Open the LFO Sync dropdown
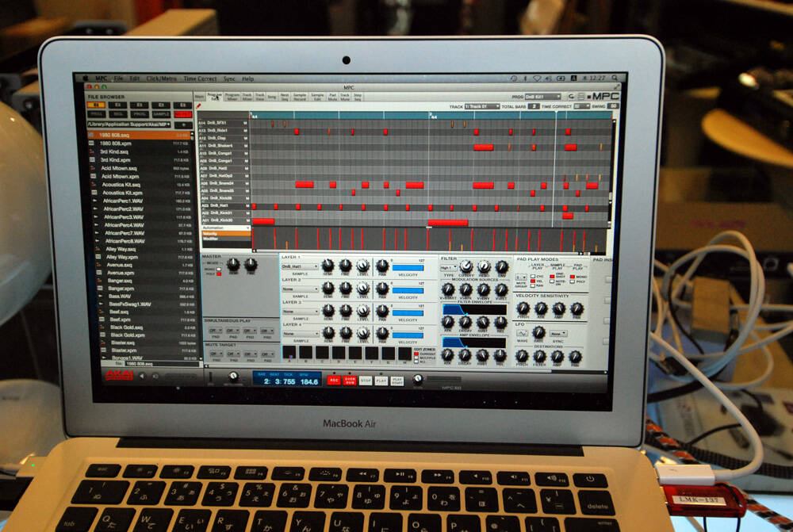This screenshot has width=793, height=532. click(x=558, y=334)
